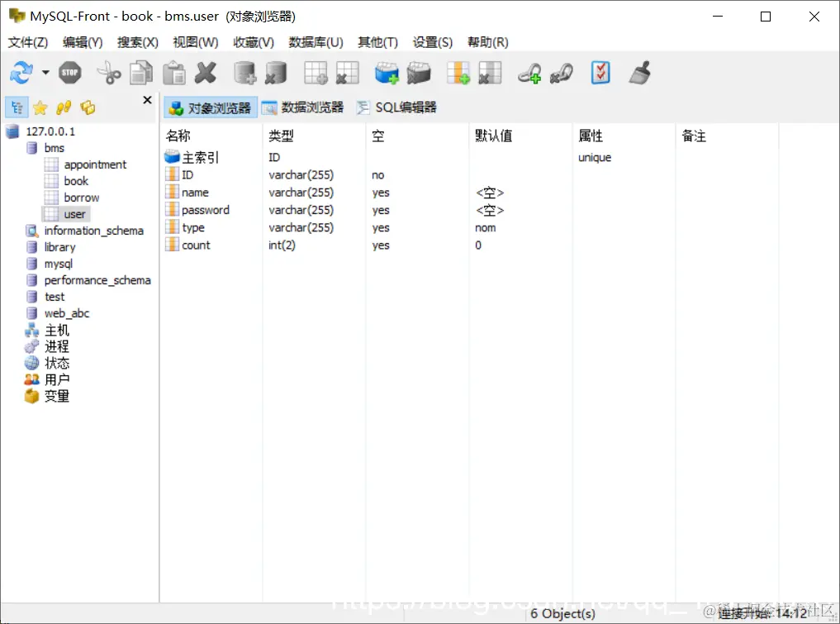Open the 文件(Z) menu
This screenshot has width=840, height=624.
(28, 42)
